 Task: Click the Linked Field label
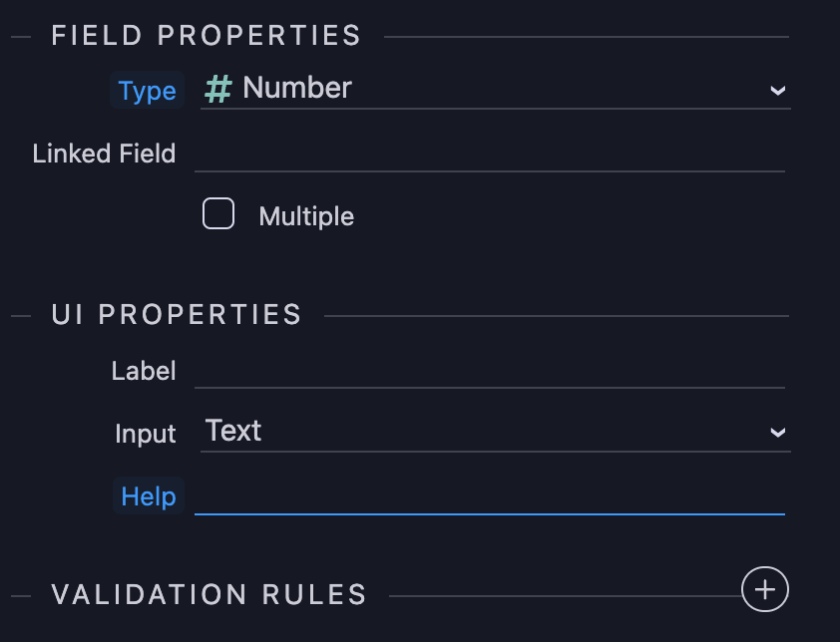[104, 155]
